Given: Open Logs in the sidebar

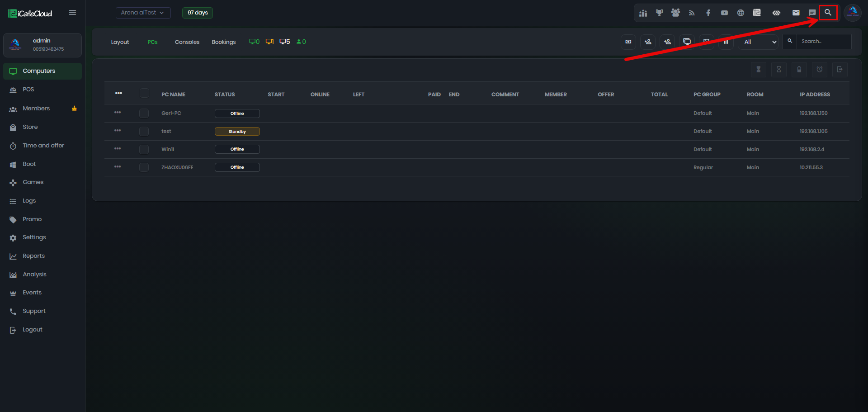Looking at the screenshot, I should pyautogui.click(x=42, y=201).
